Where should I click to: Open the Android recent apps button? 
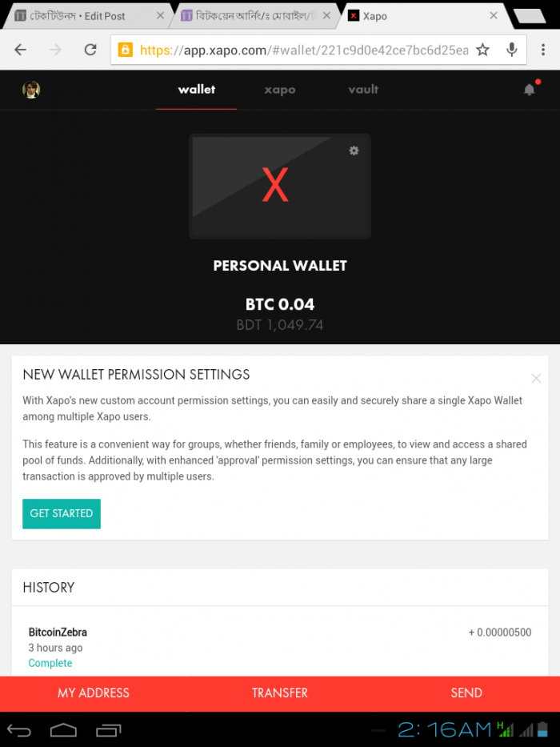[x=108, y=730]
